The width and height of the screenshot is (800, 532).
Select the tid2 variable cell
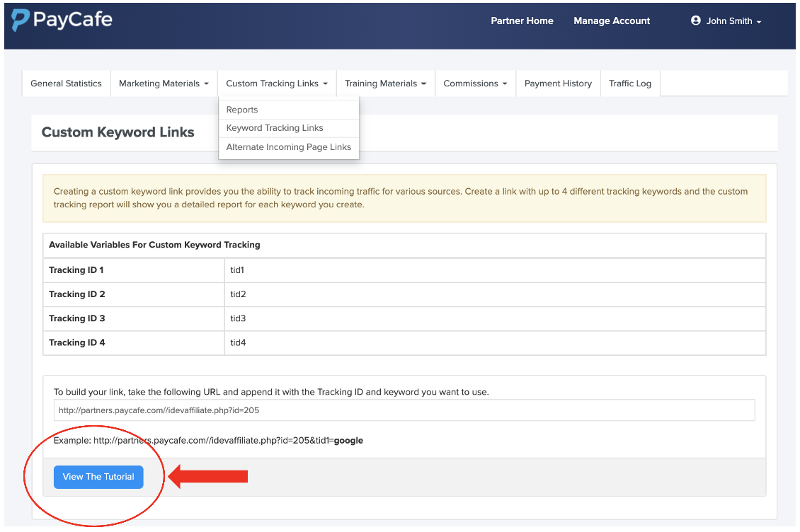[495, 294]
